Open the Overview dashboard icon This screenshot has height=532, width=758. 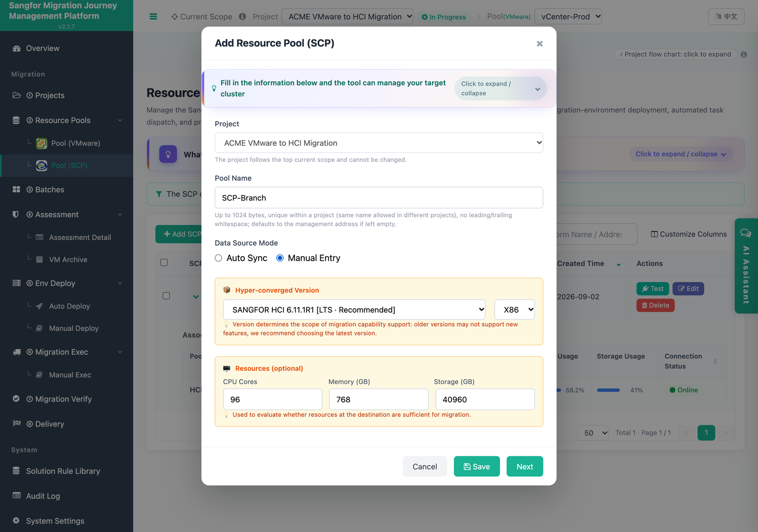17,48
